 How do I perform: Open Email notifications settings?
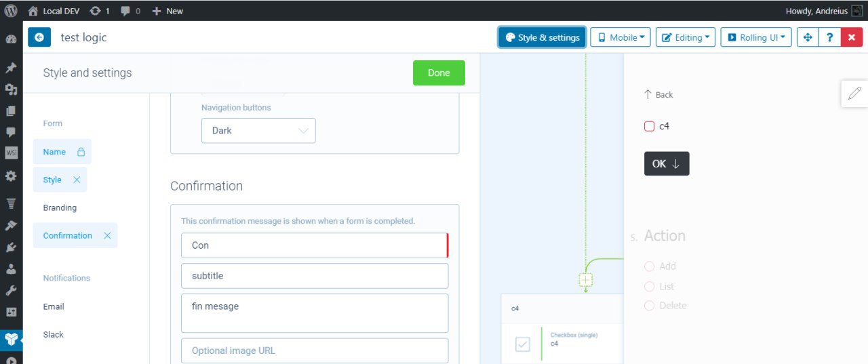pyautogui.click(x=54, y=306)
